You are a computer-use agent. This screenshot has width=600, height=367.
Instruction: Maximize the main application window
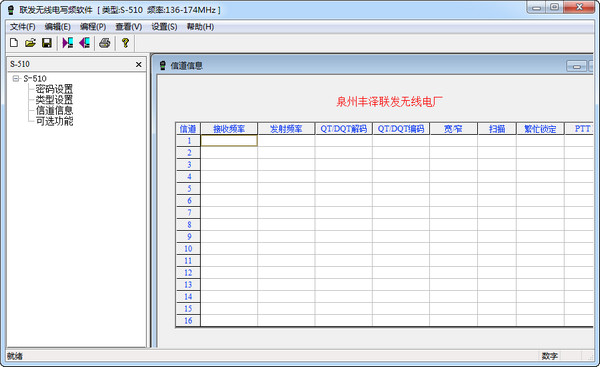(x=554, y=7)
